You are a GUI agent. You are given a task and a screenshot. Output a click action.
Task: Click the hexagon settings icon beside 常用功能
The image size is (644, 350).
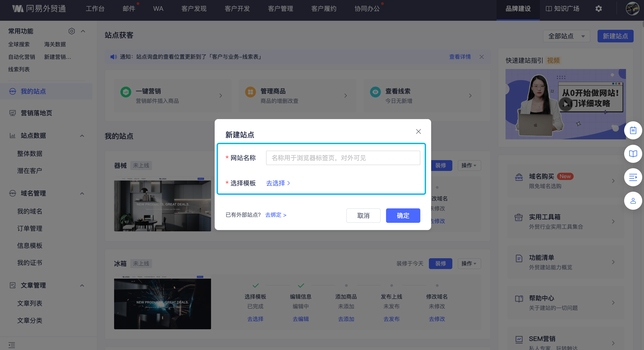[71, 31]
